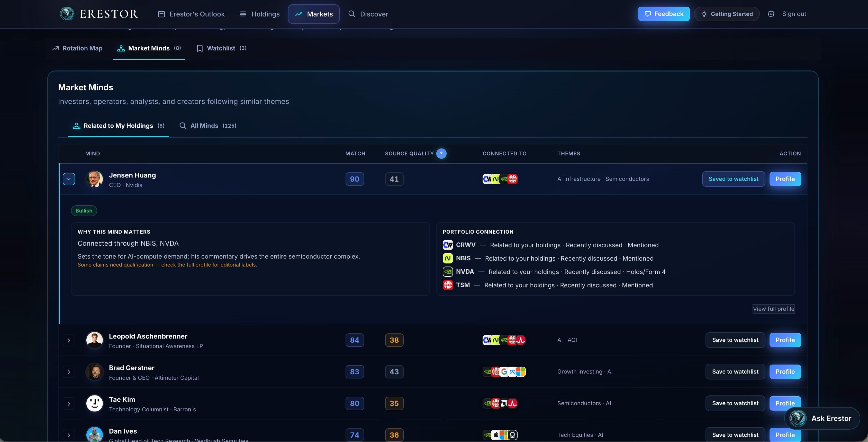
Task: Click Brad Gerstner's avatar photo
Action: coord(94,372)
